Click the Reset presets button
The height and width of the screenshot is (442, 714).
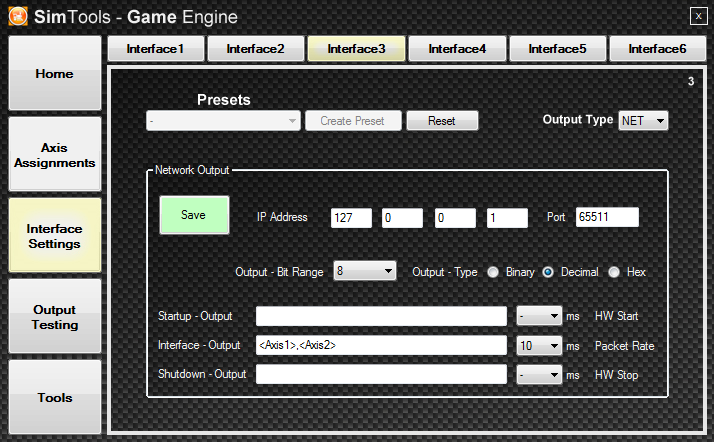point(441,121)
